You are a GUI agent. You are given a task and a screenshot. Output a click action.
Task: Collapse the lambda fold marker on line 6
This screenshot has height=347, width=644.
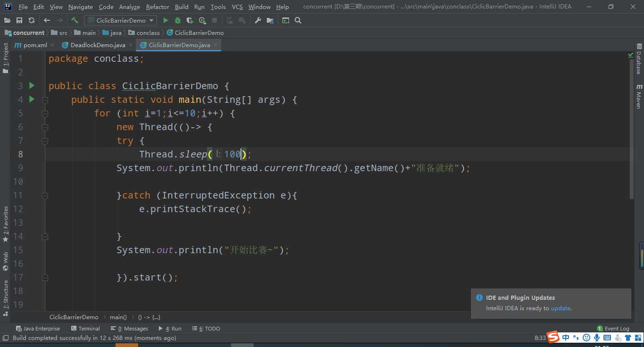pyautogui.click(x=45, y=127)
